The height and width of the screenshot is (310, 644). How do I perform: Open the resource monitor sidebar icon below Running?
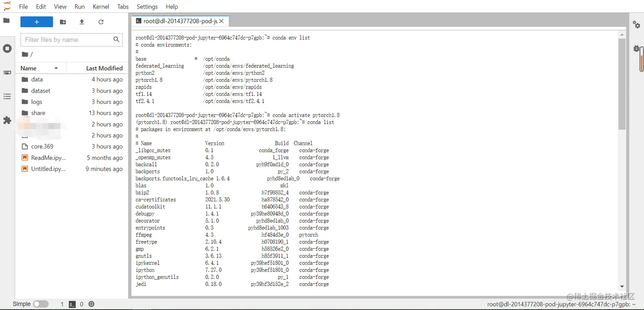coord(7,73)
